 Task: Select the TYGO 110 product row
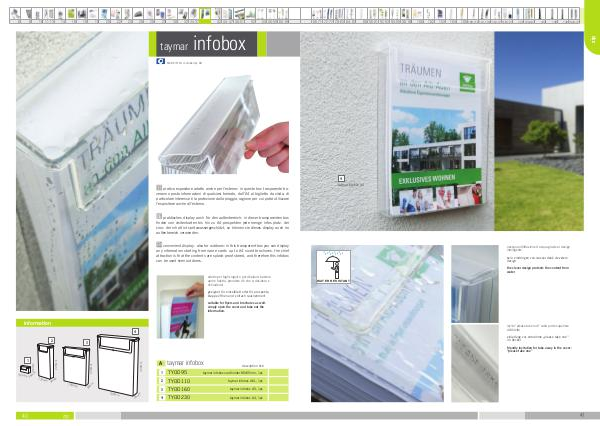point(223,381)
